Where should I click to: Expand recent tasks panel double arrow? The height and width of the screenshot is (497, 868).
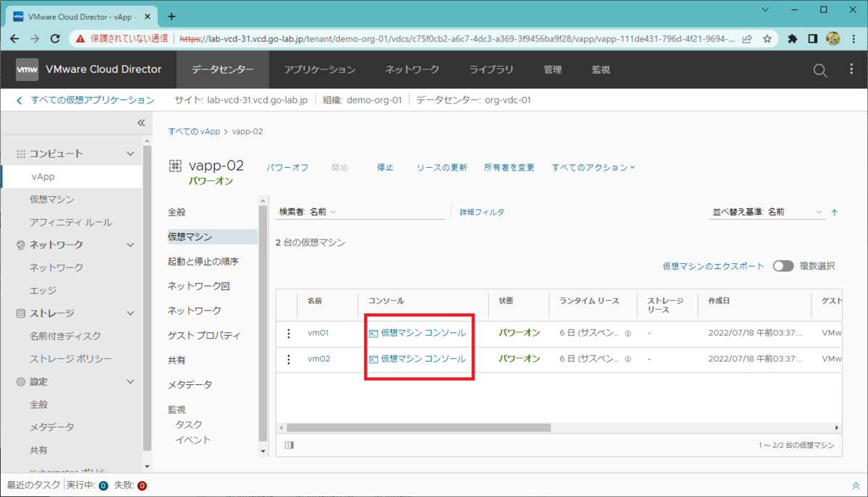pyautogui.click(x=856, y=485)
